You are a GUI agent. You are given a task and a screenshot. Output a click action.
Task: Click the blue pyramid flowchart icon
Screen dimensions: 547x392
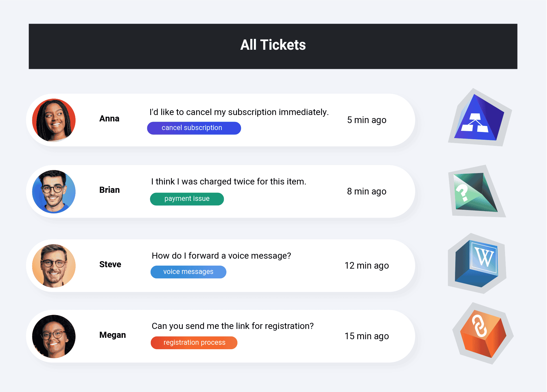(479, 118)
